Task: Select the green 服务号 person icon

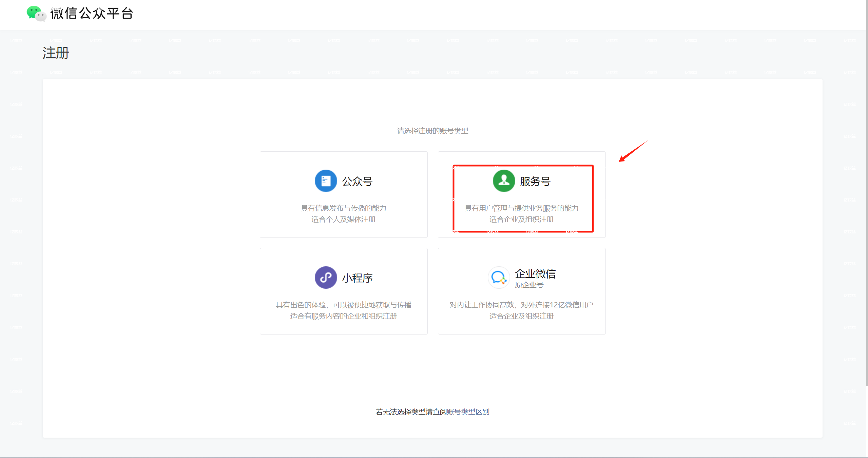Action: point(503,181)
